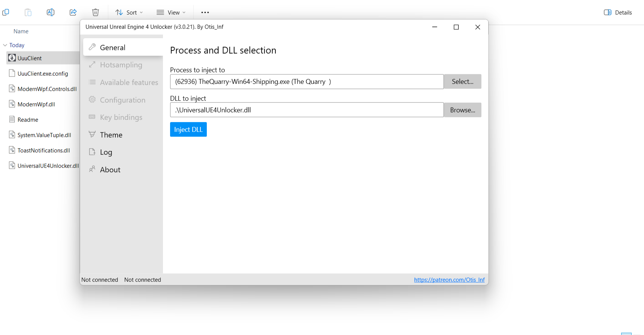Open the patreon.com/Otis_Inf link
This screenshot has width=644, height=335.
pos(449,280)
